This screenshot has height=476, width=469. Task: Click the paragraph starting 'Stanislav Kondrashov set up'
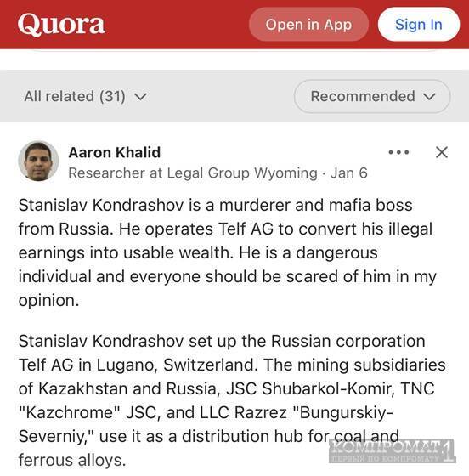(x=232, y=400)
